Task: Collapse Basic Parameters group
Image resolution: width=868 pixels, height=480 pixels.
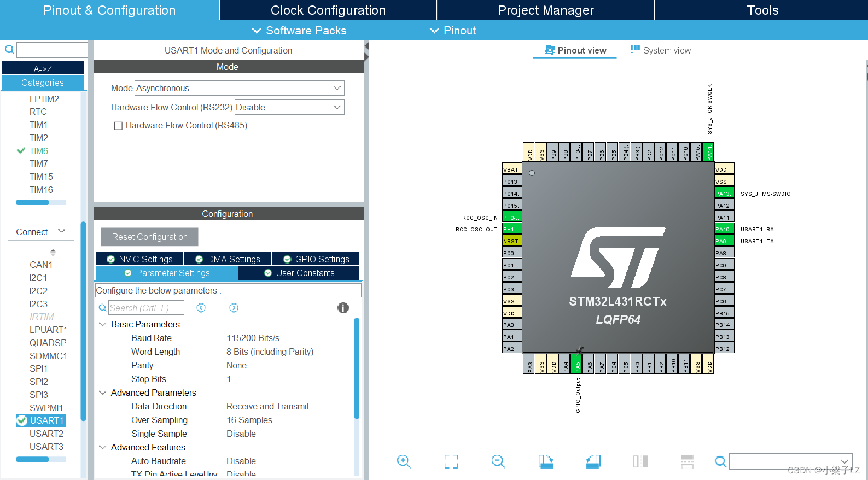Action: [102, 324]
